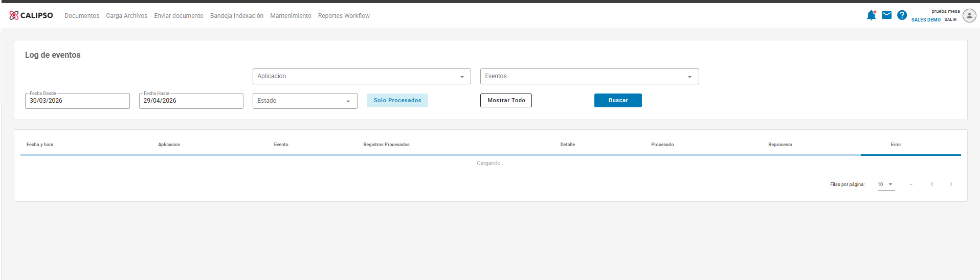Open the Bandeja Indexación menu
The image size is (980, 280).
[x=237, y=16]
